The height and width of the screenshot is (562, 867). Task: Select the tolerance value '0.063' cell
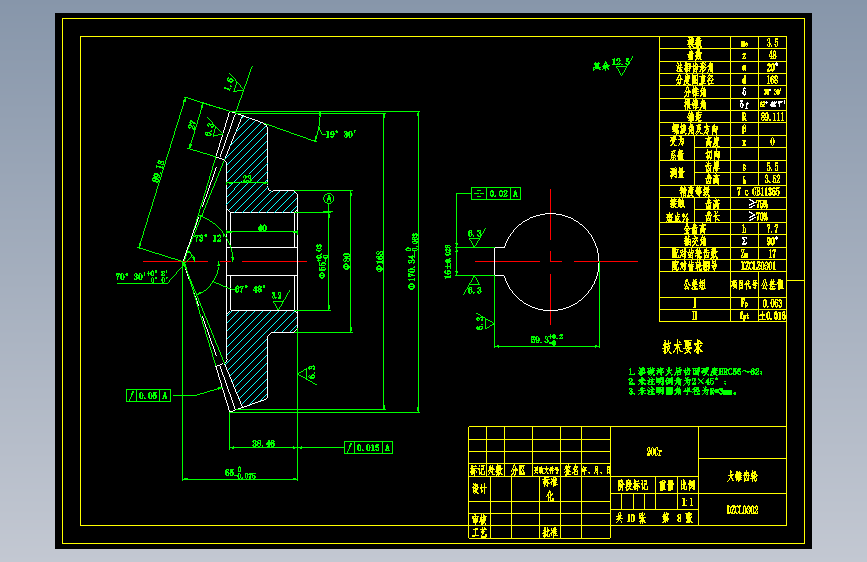[x=772, y=303]
